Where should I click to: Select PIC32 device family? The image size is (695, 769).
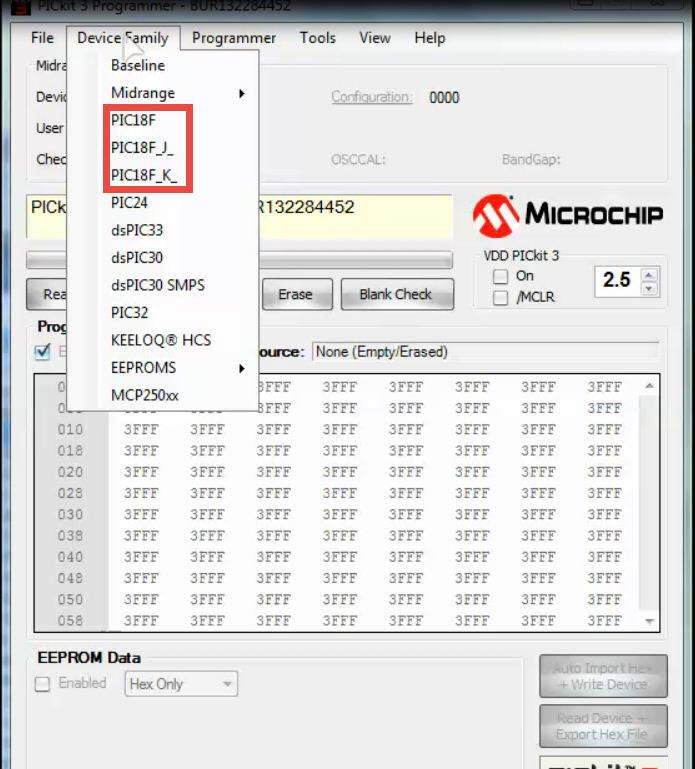click(163, 312)
